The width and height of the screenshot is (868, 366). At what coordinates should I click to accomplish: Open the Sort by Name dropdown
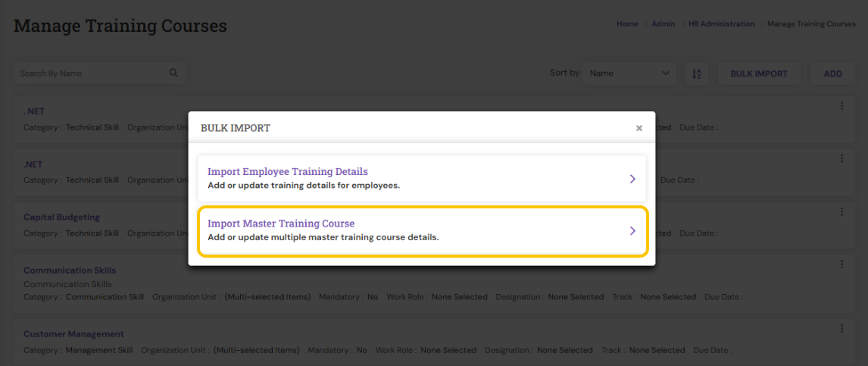click(x=629, y=73)
